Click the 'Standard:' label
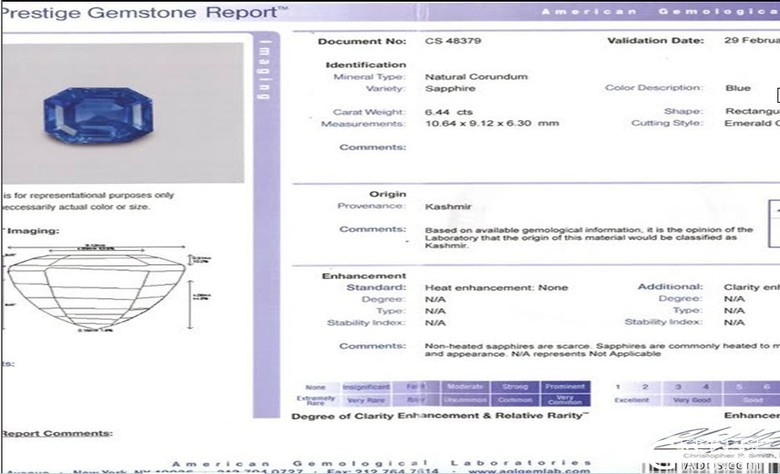This screenshot has height=474, width=780. click(376, 287)
